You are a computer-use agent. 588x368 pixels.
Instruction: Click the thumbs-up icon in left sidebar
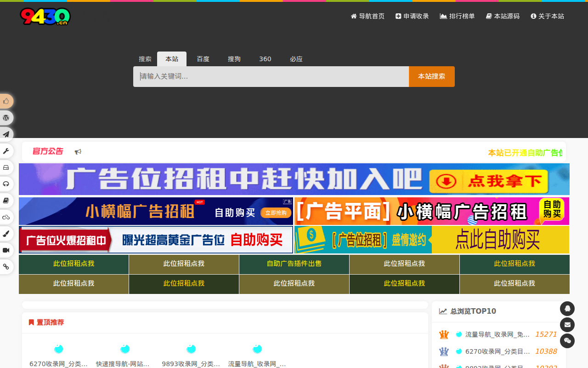(6, 101)
